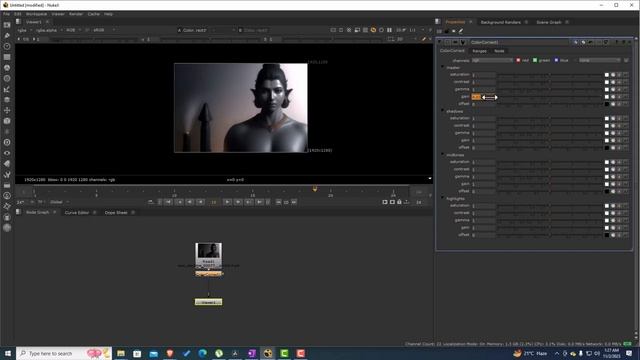
Task: Toggle the checkbox right of the none dropdown
Action: click(626, 60)
